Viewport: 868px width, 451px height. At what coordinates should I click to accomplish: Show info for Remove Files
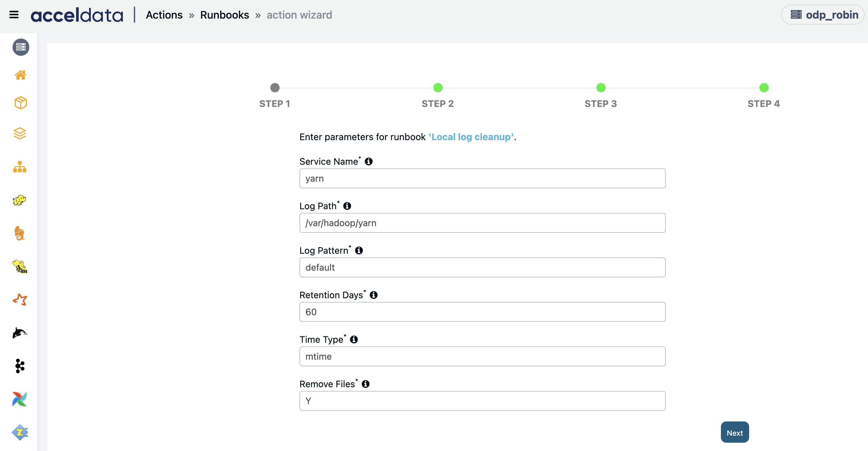(x=366, y=384)
